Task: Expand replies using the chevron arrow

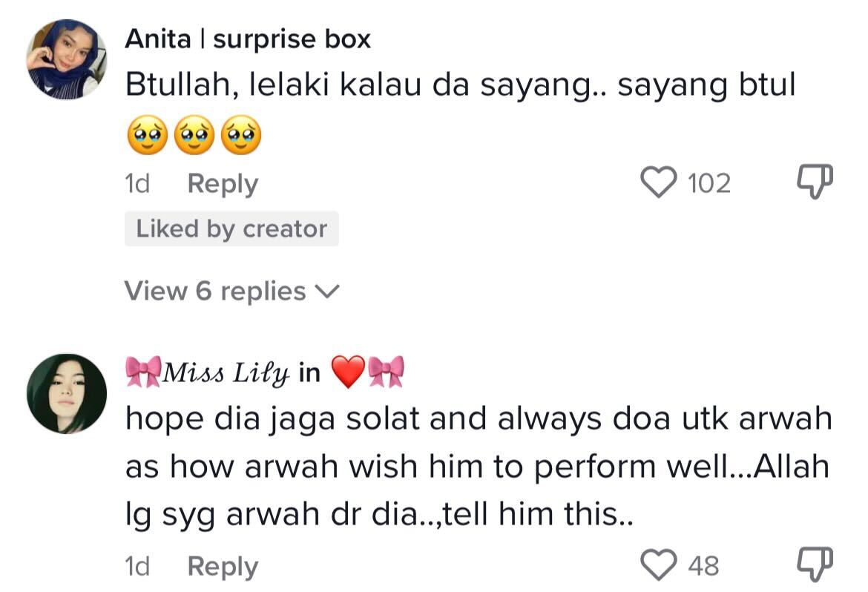Action: tap(326, 293)
